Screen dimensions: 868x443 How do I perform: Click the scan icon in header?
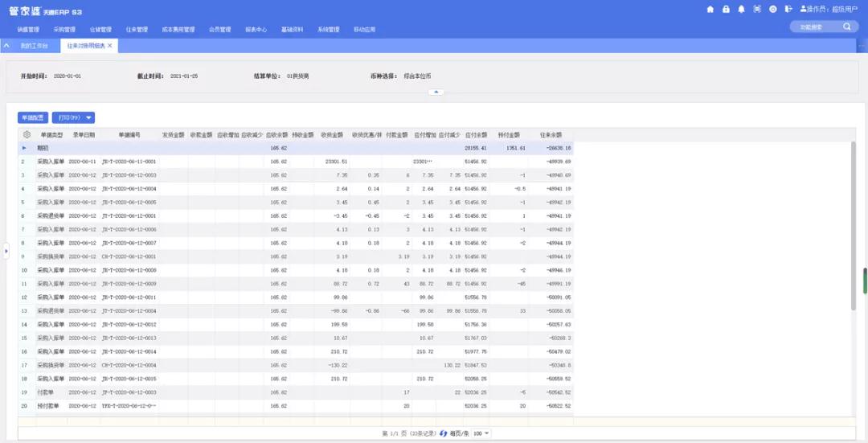pyautogui.click(x=756, y=10)
